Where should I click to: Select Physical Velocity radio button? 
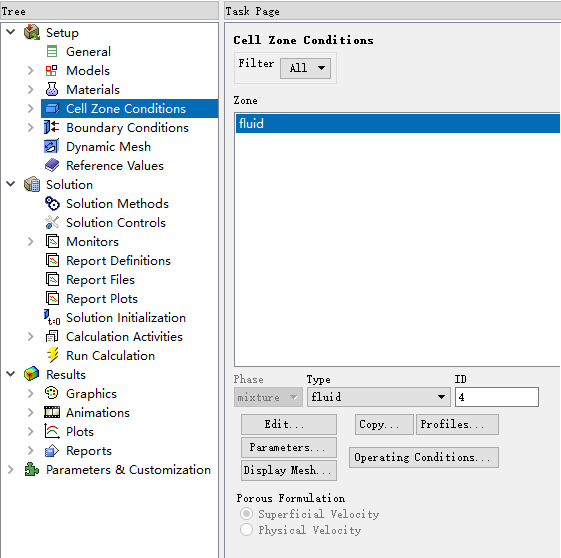(x=246, y=529)
